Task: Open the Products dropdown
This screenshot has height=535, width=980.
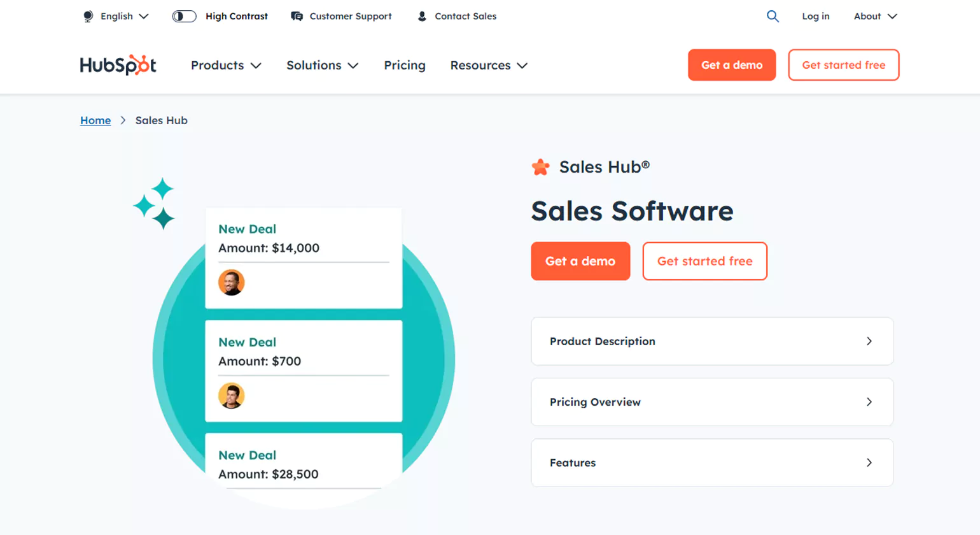Action: [225, 65]
